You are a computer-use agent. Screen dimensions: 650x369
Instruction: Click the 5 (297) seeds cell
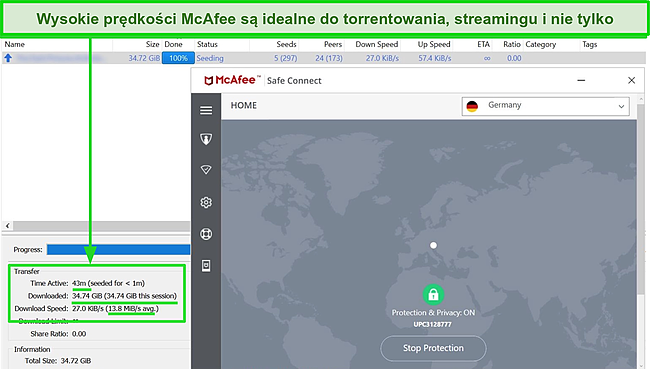285,58
